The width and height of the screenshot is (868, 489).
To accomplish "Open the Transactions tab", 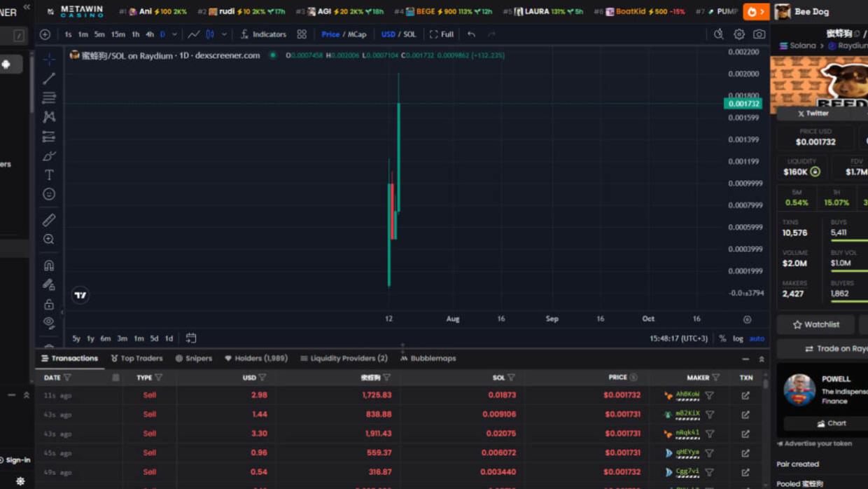I will (69, 358).
